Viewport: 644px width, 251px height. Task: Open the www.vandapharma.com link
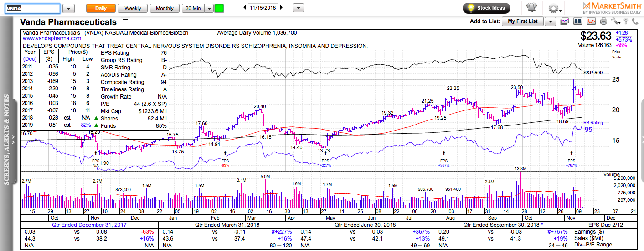(x=52, y=39)
